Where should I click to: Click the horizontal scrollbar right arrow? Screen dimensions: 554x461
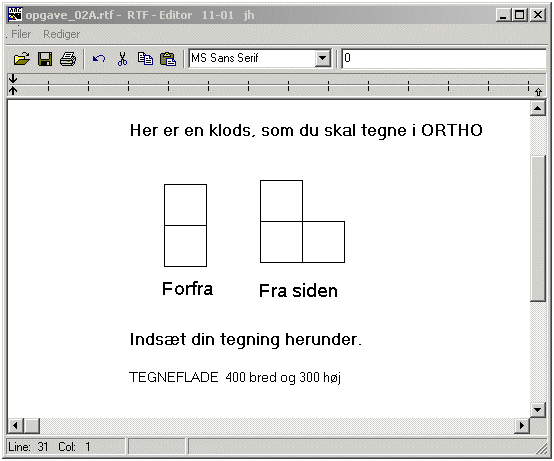[x=522, y=425]
